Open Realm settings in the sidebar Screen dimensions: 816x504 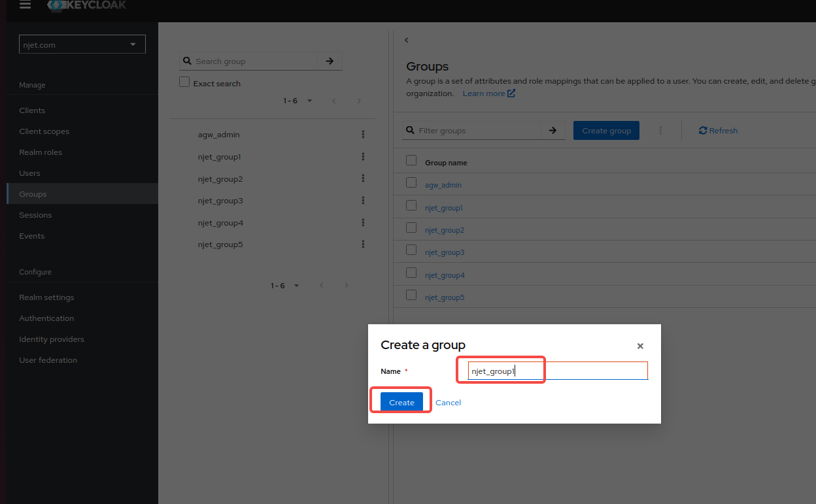(x=46, y=297)
